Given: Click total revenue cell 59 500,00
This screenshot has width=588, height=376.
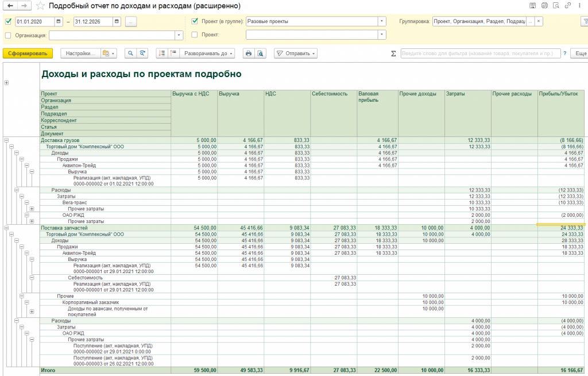Looking at the screenshot, I should (194, 370).
